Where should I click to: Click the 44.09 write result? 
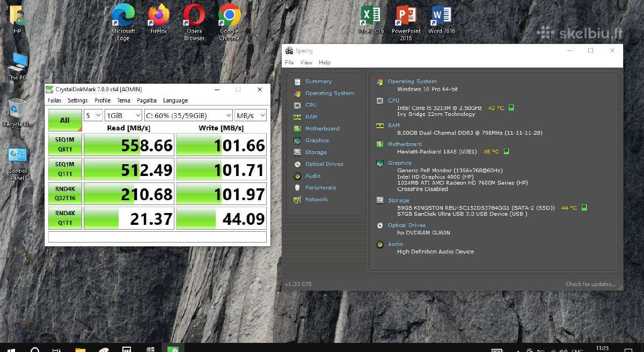coord(222,218)
